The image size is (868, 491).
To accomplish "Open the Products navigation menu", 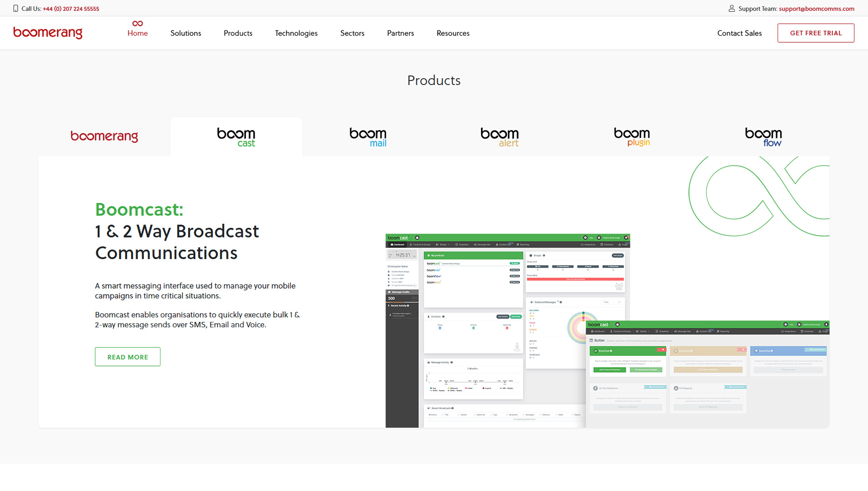I will point(238,33).
